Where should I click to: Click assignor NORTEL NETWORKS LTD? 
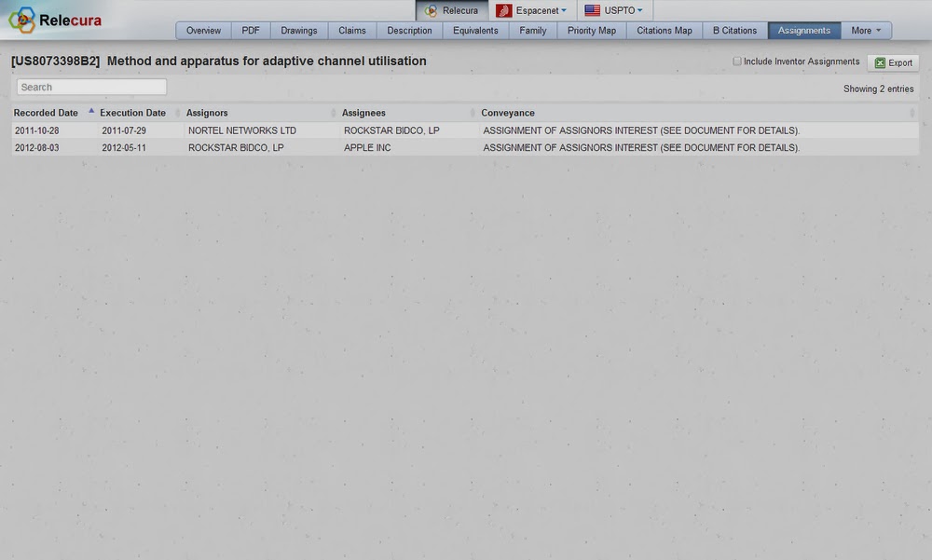(x=242, y=130)
